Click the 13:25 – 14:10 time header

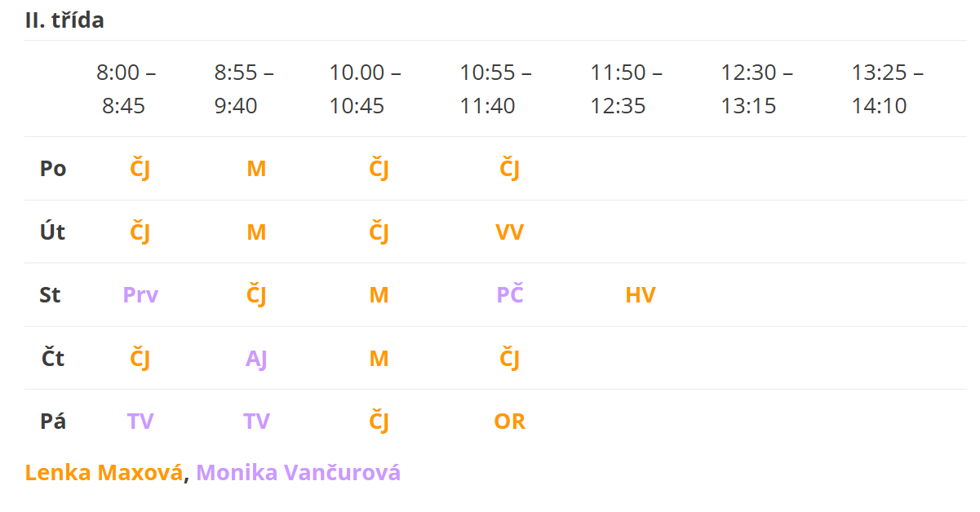coord(887,89)
